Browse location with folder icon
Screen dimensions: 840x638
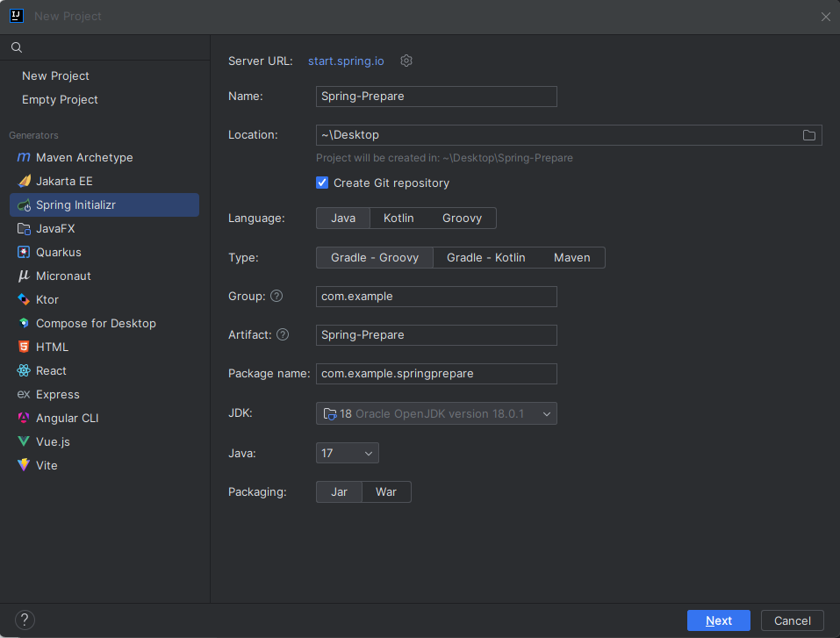pos(809,135)
